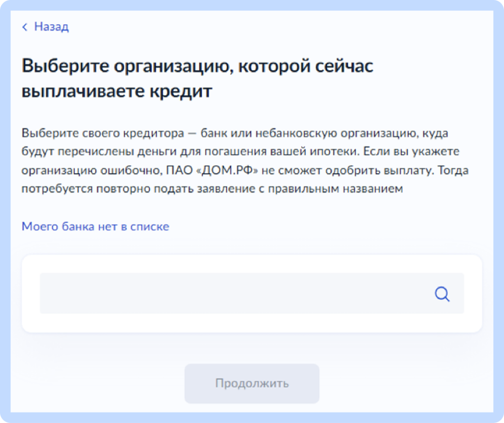Image resolution: width=504 pixels, height=423 pixels.
Task: Focus the organization search input field
Action: click(x=252, y=293)
